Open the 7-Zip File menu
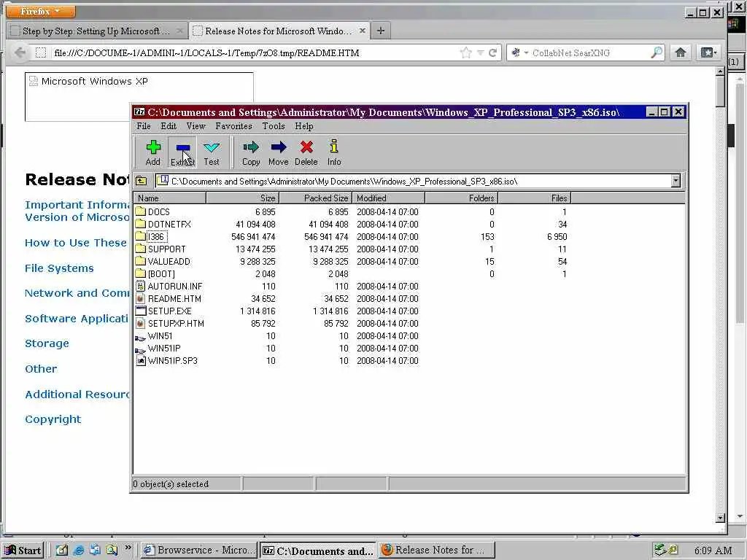747x560 pixels. (x=144, y=126)
